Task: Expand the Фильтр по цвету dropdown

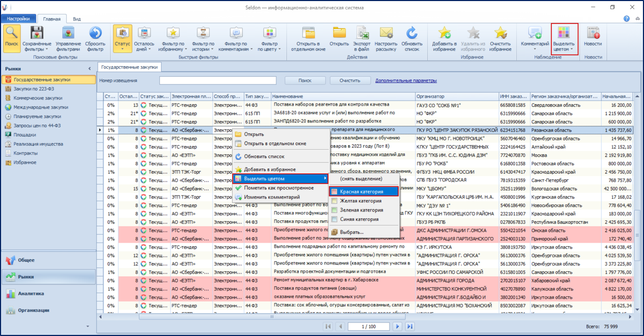Action: pos(269,38)
